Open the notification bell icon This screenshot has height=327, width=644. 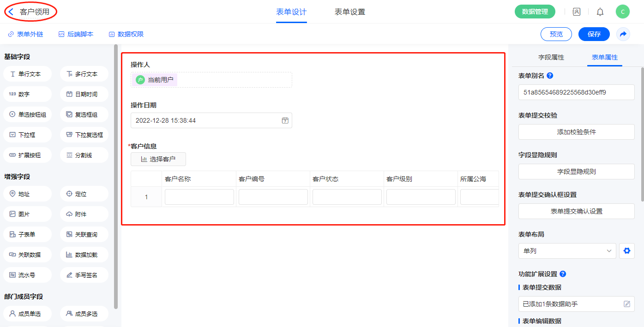pyautogui.click(x=600, y=12)
